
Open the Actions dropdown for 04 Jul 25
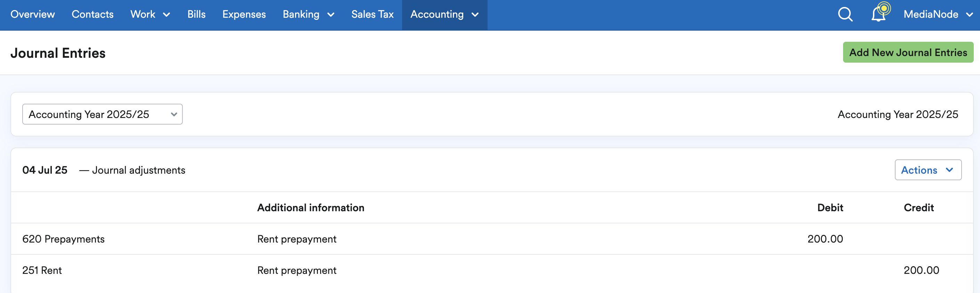tap(928, 170)
